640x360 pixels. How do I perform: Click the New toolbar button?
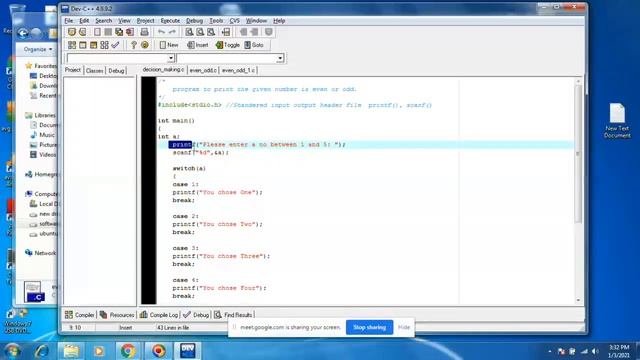point(169,45)
